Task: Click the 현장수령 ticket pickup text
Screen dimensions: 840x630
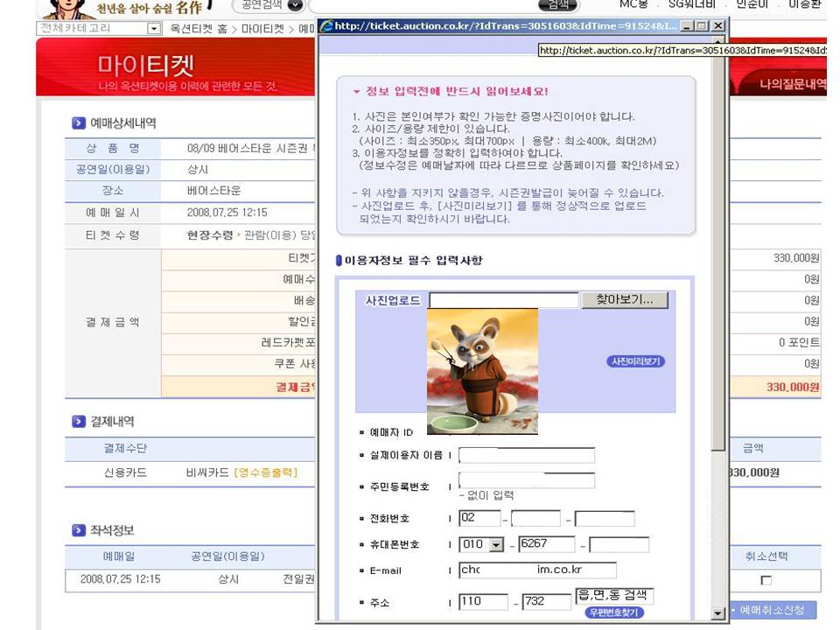Action: [x=209, y=235]
